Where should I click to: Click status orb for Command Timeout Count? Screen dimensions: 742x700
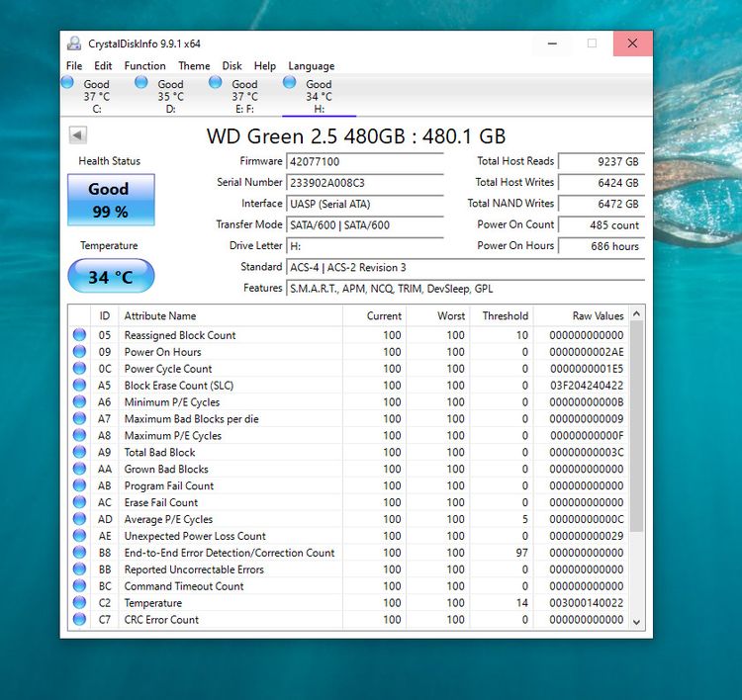pyautogui.click(x=79, y=586)
